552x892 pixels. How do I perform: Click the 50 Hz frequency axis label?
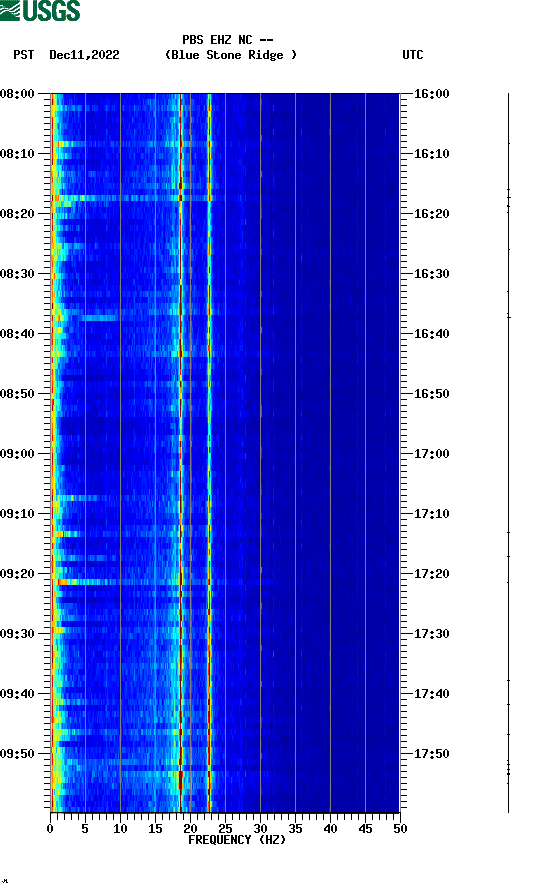point(400,829)
